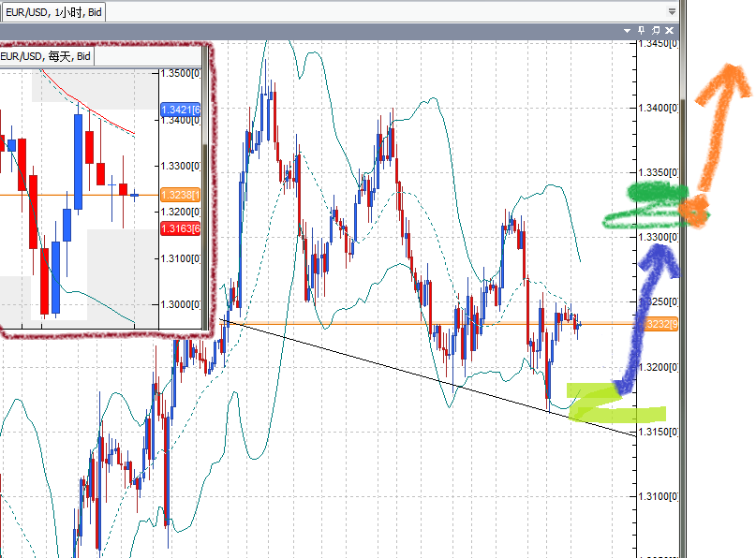This screenshot has height=558, width=756.
Task: Close the chart panel with X icon
Action: (669, 30)
